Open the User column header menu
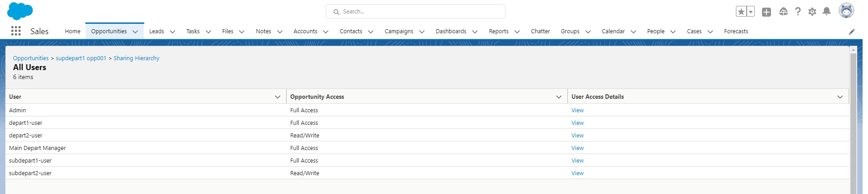 (278, 97)
